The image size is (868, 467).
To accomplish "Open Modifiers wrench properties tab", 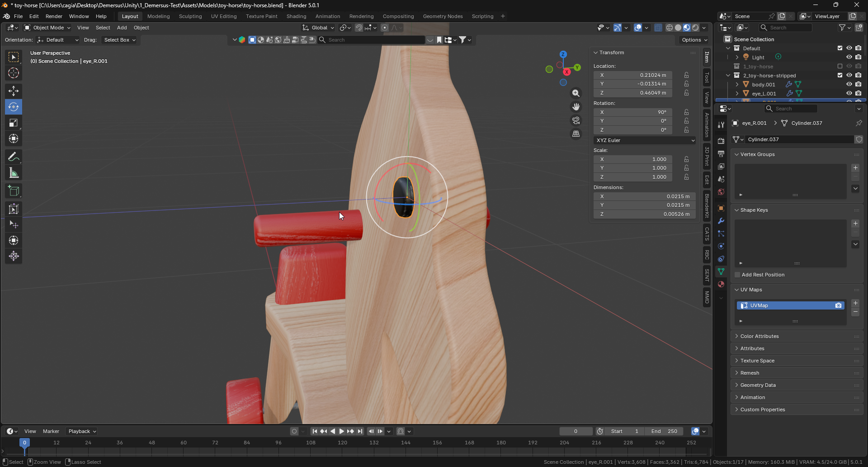I will click(721, 221).
